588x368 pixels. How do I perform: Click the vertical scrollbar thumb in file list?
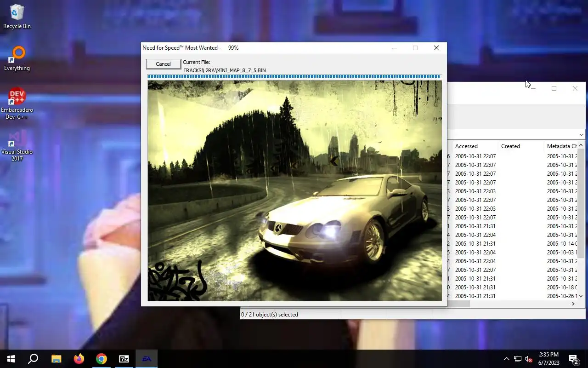581,203
